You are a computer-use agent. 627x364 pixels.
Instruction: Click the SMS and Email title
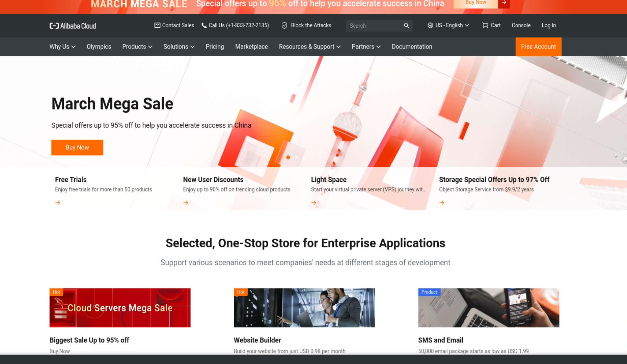coord(441,340)
